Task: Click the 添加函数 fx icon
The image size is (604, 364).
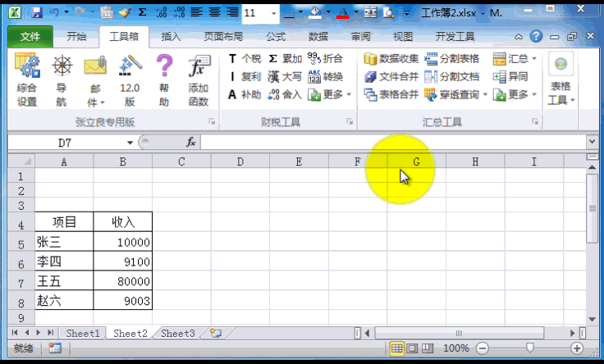Action: tap(198, 80)
